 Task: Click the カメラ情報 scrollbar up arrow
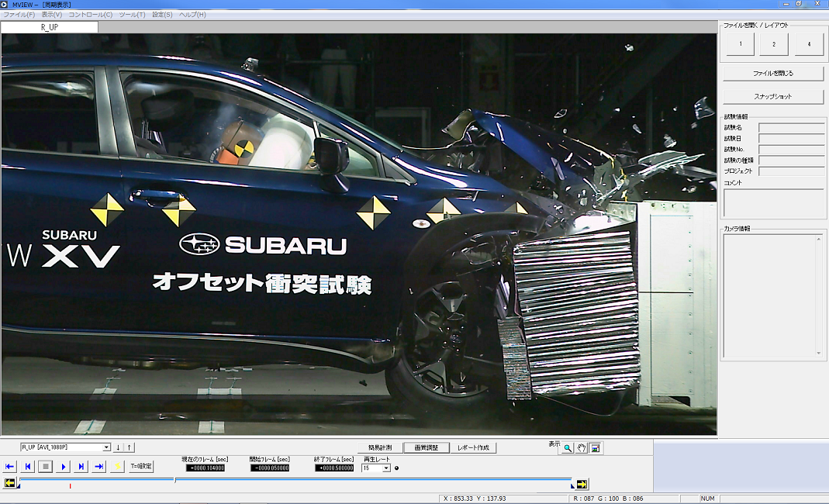pos(818,239)
